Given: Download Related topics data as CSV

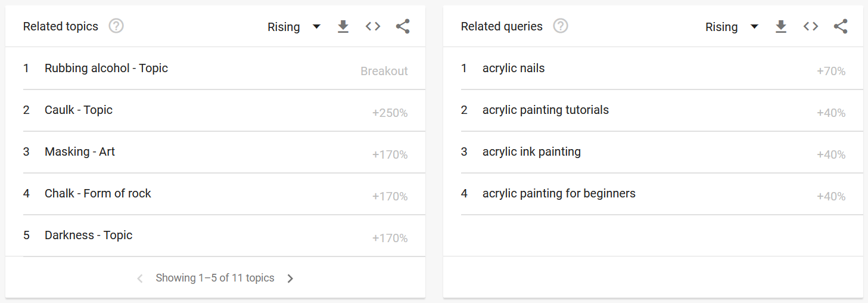Looking at the screenshot, I should (x=343, y=26).
